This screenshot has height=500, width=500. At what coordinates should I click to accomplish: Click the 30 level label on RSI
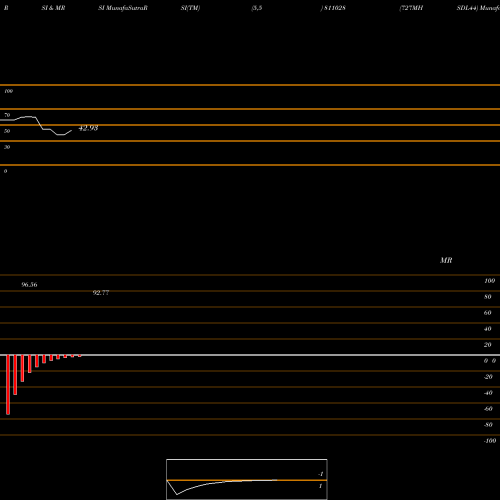click(7, 147)
